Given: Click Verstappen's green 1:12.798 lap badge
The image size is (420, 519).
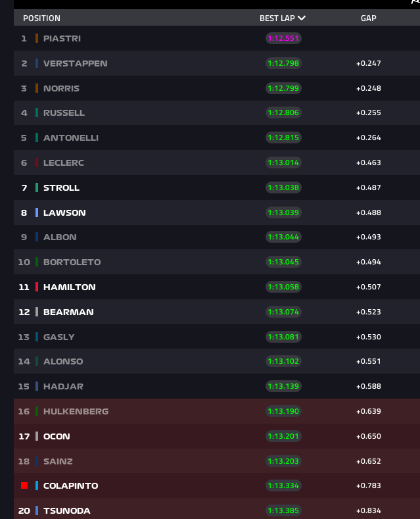Looking at the screenshot, I should (283, 63).
